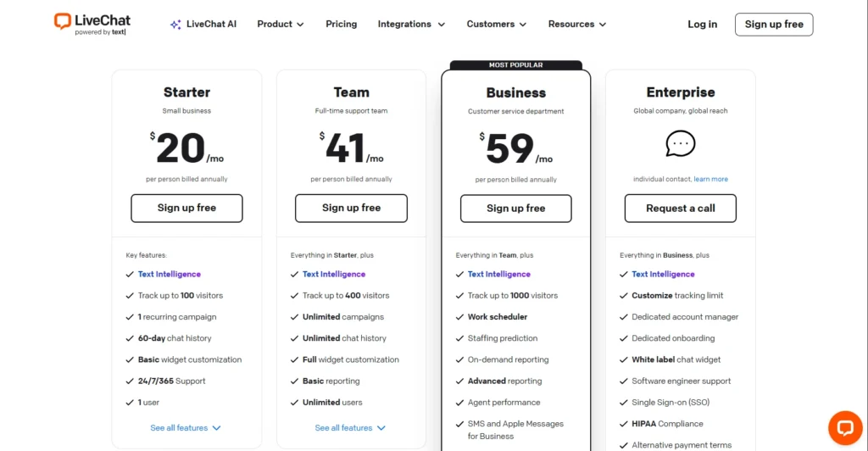The height and width of the screenshot is (451, 868).
Task: Click the LiveChat AI sparkle icon
Action: (175, 25)
